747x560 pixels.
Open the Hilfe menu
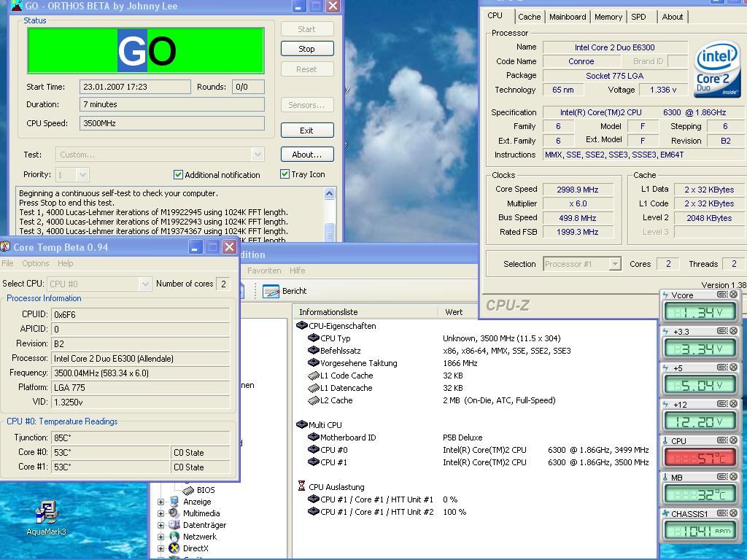298,271
